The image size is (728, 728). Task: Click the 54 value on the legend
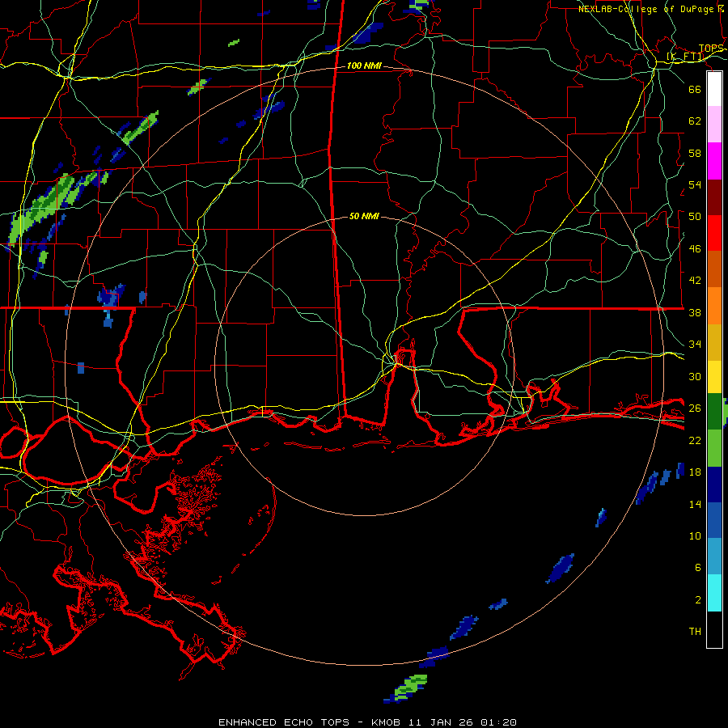pyautogui.click(x=695, y=184)
